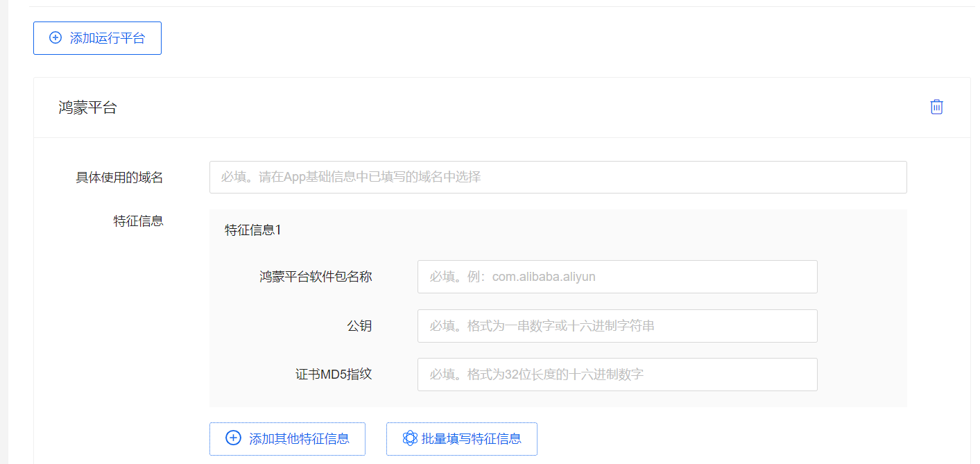The width and height of the screenshot is (980, 464).
Task: Click the 证书MD5指纹 label
Action: pyautogui.click(x=334, y=375)
